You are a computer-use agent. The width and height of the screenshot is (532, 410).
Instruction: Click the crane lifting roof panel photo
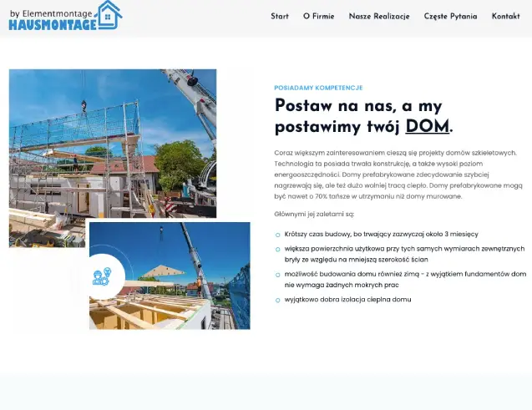(170, 276)
